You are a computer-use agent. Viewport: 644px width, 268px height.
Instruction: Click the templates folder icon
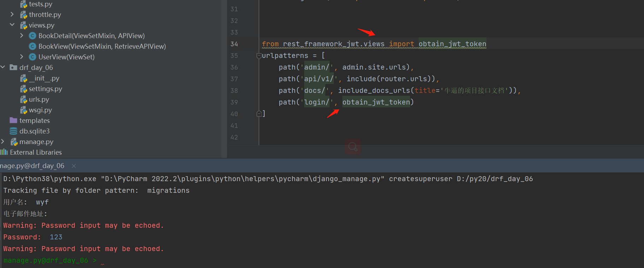(x=13, y=120)
